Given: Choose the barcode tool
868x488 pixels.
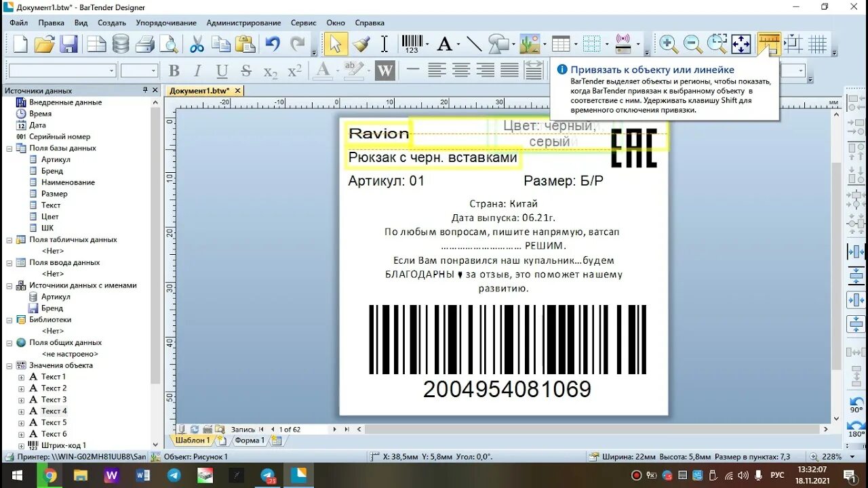Looking at the screenshot, I should click(412, 45).
